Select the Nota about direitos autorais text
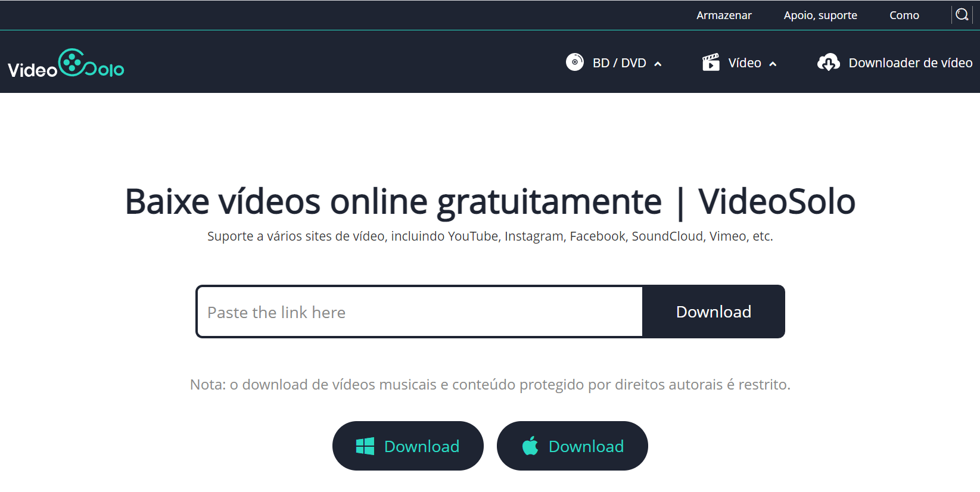This screenshot has width=980, height=492. click(x=490, y=385)
